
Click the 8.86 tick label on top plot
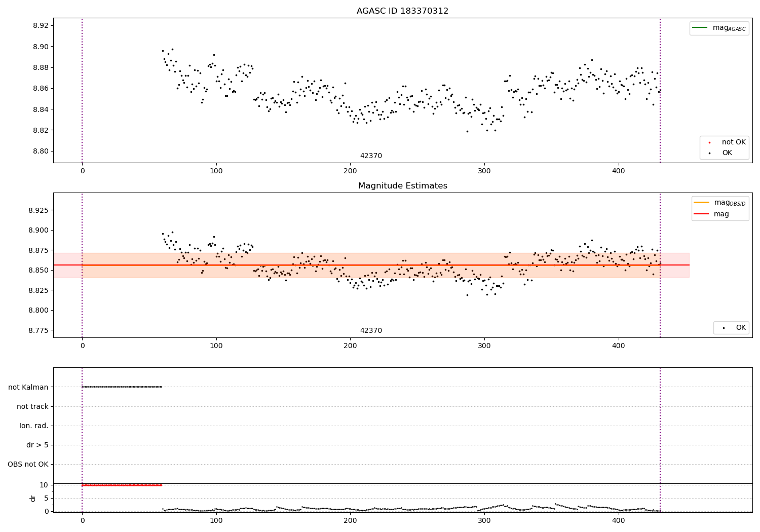tap(40, 89)
